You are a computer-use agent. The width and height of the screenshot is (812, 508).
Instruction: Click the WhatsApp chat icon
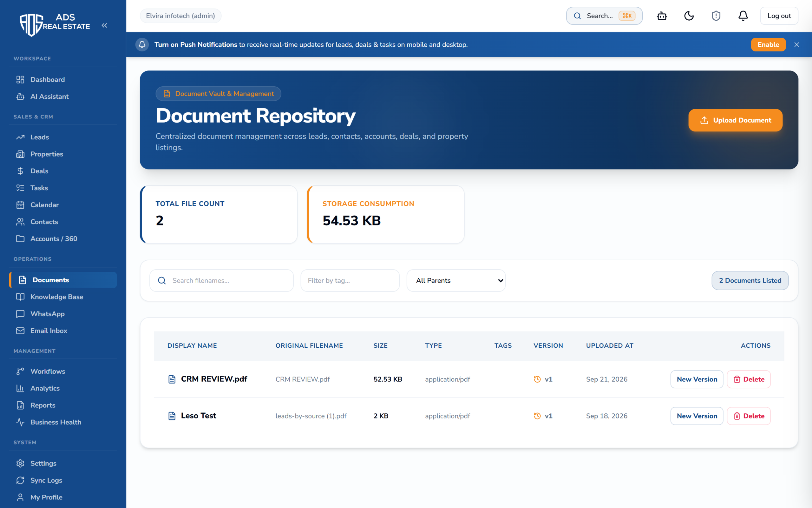(21, 314)
